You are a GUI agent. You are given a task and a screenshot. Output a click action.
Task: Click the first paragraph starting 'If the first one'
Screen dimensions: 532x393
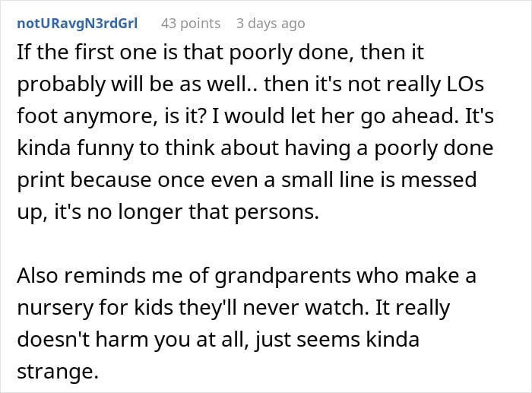(255, 132)
